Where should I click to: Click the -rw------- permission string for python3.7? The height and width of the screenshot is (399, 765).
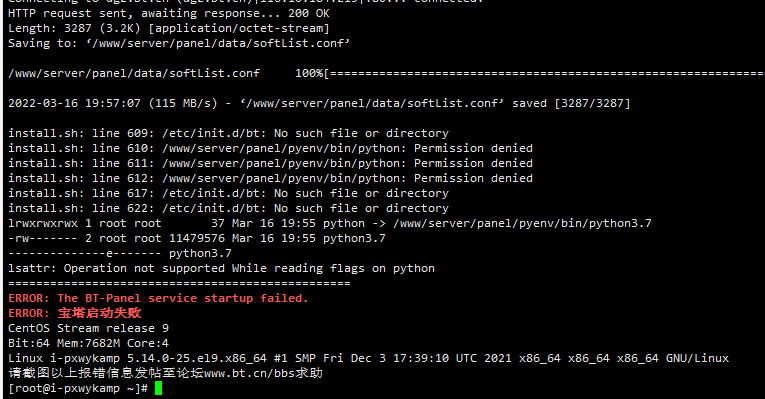tap(43, 239)
